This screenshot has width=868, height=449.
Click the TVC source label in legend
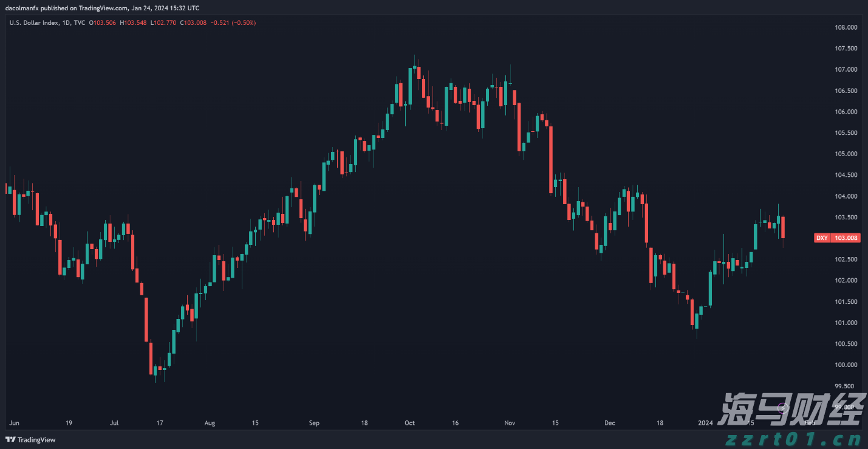click(80, 23)
